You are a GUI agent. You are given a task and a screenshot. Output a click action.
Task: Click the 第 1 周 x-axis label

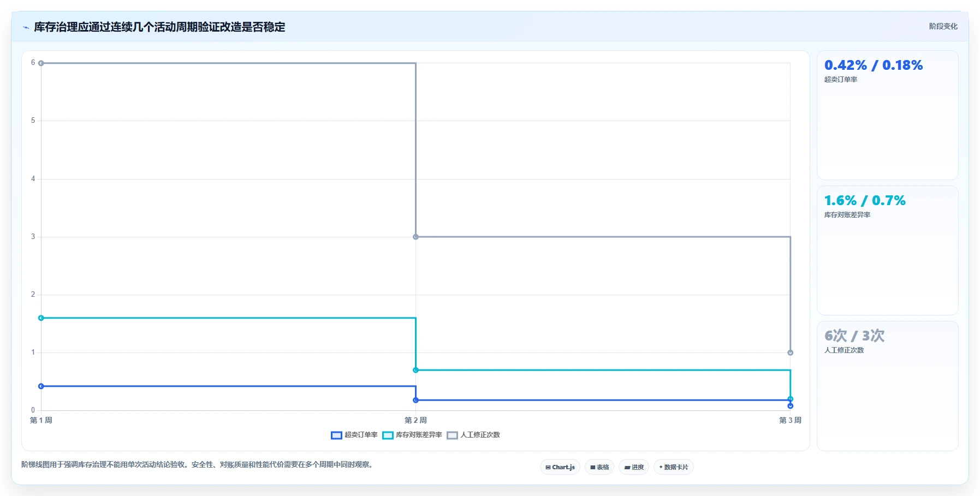click(41, 420)
